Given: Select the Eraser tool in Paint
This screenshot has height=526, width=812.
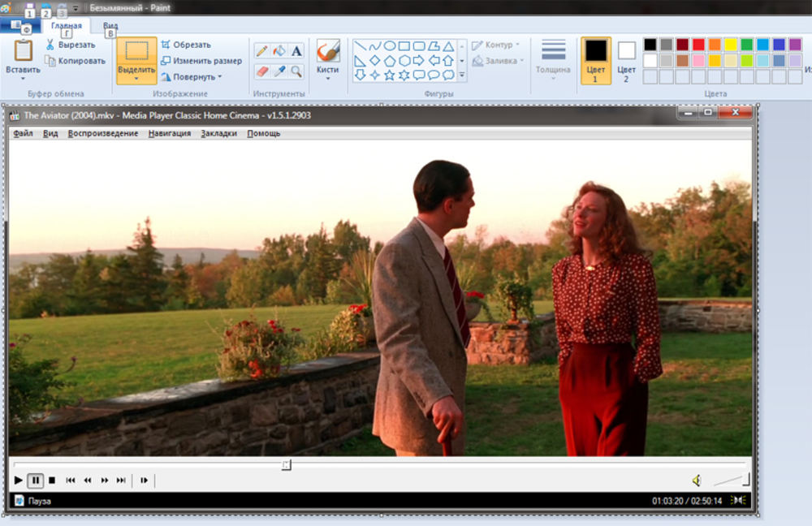Looking at the screenshot, I should [x=262, y=71].
